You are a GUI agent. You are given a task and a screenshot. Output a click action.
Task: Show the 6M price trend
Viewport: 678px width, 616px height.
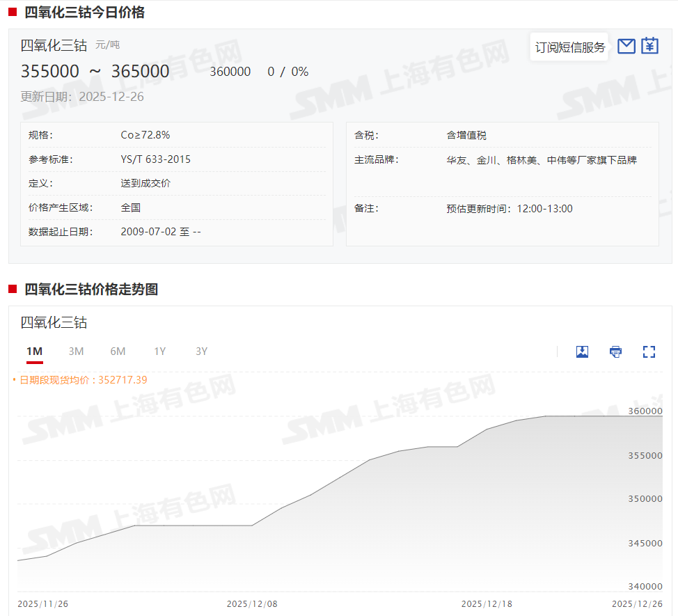coord(118,352)
